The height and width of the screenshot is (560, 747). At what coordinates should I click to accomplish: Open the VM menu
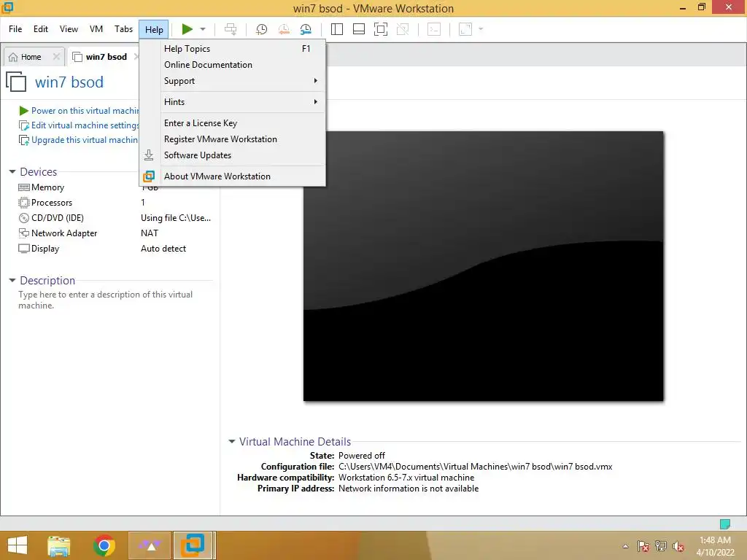(x=96, y=29)
